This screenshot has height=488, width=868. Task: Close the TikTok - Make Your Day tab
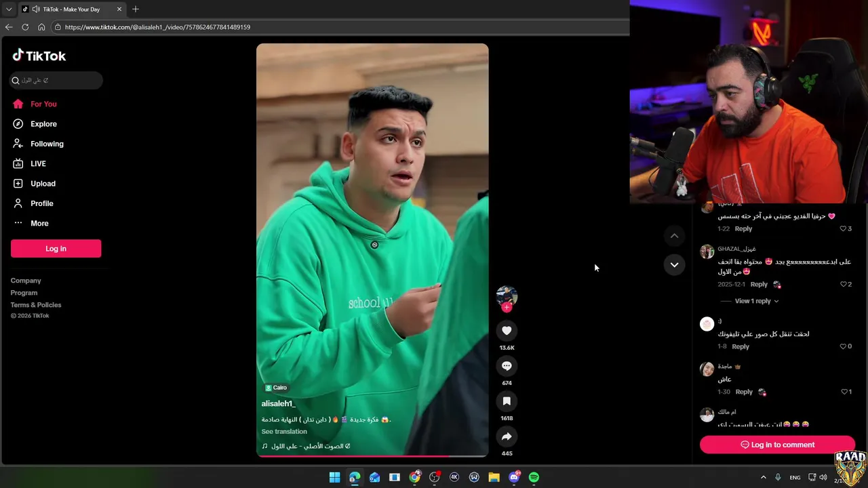119,9
